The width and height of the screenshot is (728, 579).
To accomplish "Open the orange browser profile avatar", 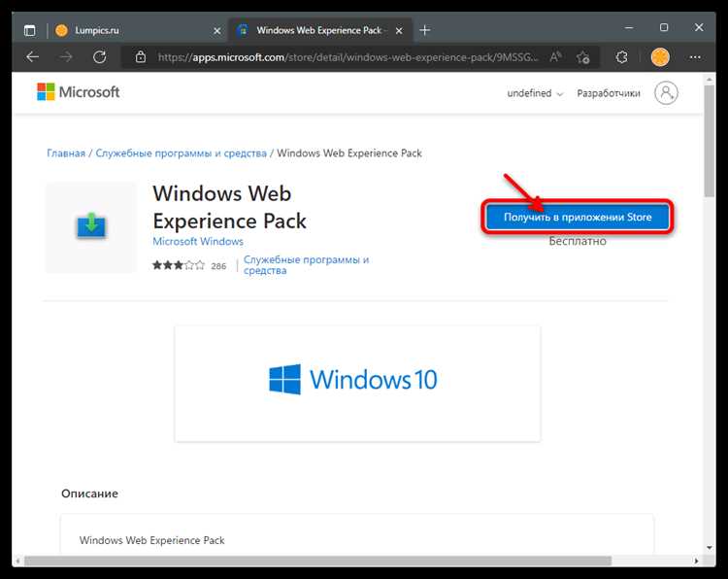I will pos(660,57).
